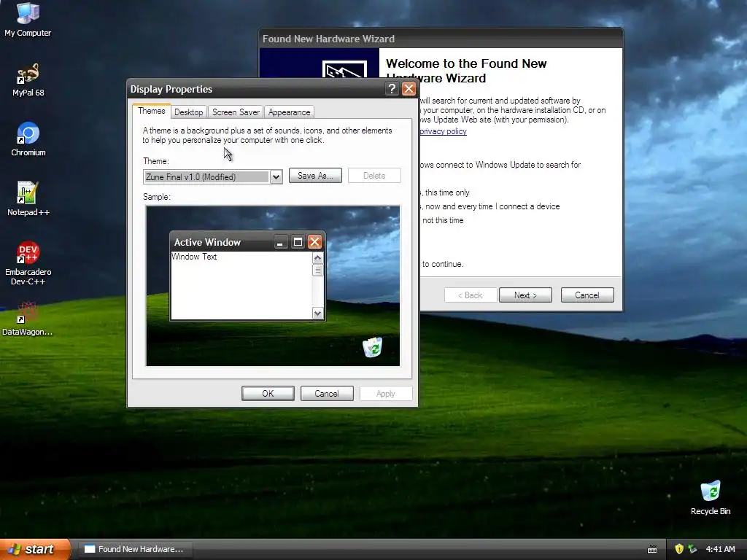Screen dimensions: 747x560
Task: Cancel the Display Properties dialog
Action: [326, 393]
